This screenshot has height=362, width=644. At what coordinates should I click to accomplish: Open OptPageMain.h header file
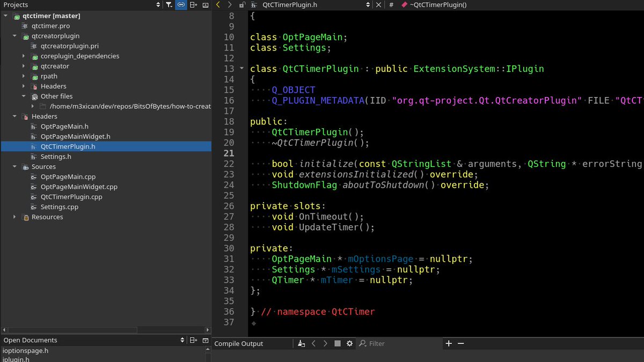point(64,127)
